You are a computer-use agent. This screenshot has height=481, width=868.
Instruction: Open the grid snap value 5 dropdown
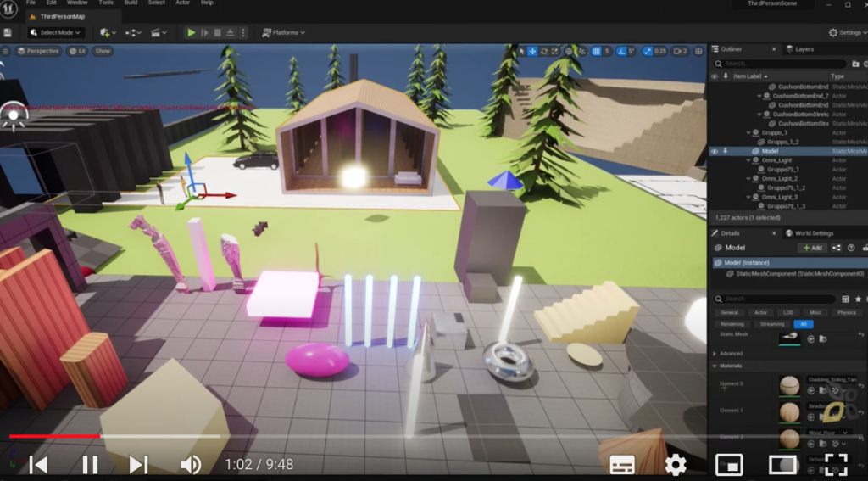pyautogui.click(x=607, y=51)
